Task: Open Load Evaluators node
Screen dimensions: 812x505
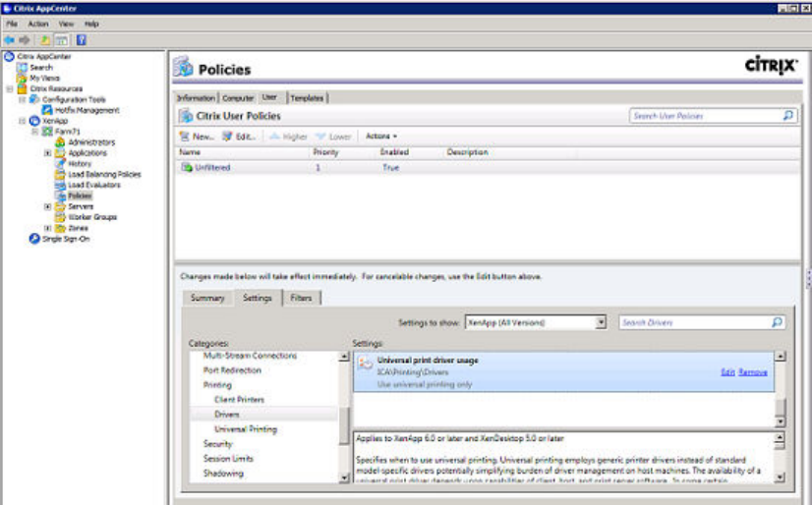Action: click(94, 185)
